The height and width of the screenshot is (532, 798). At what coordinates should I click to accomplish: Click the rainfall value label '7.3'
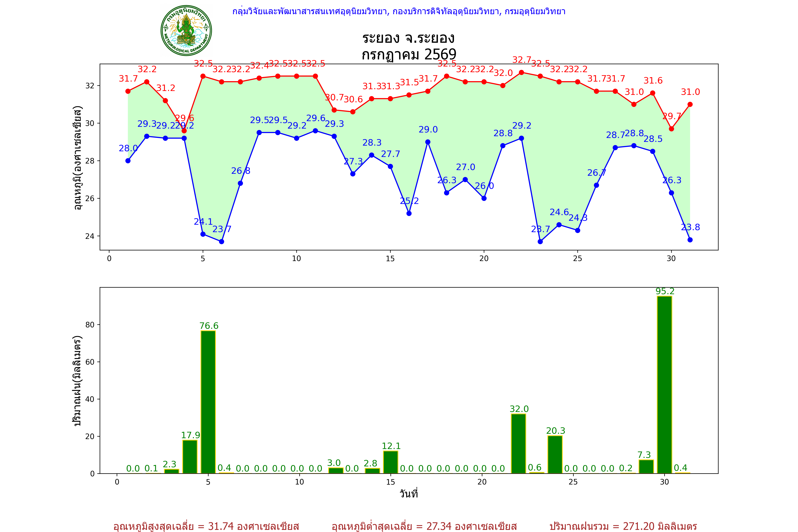pos(644,455)
